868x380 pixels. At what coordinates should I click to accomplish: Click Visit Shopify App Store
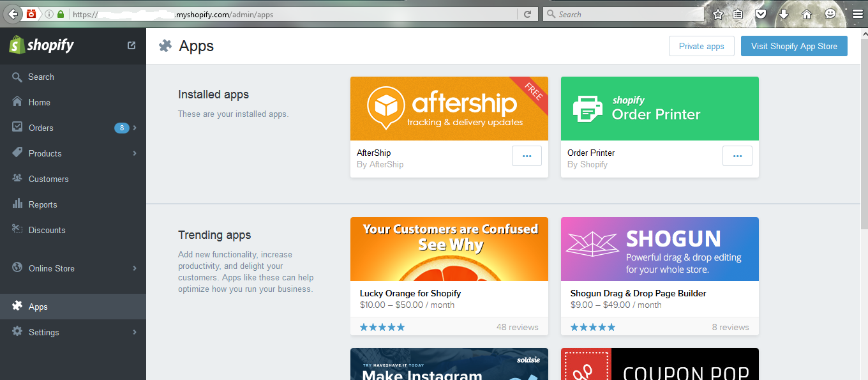pyautogui.click(x=794, y=45)
